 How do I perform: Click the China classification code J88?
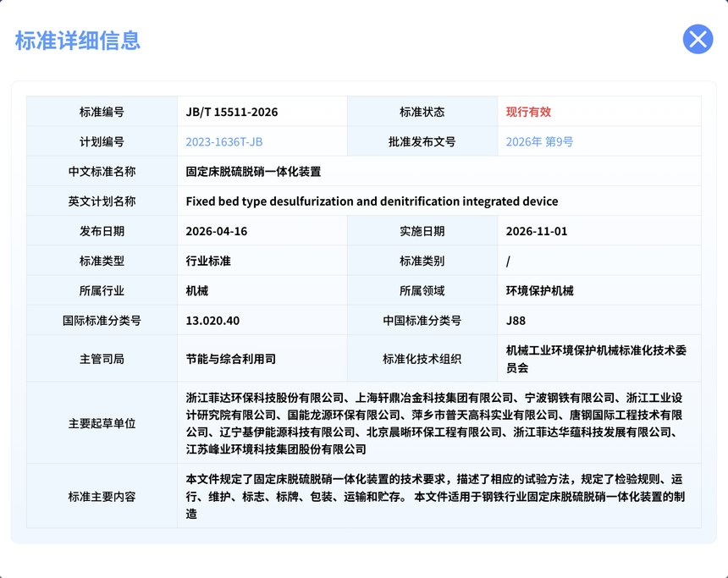click(x=516, y=321)
